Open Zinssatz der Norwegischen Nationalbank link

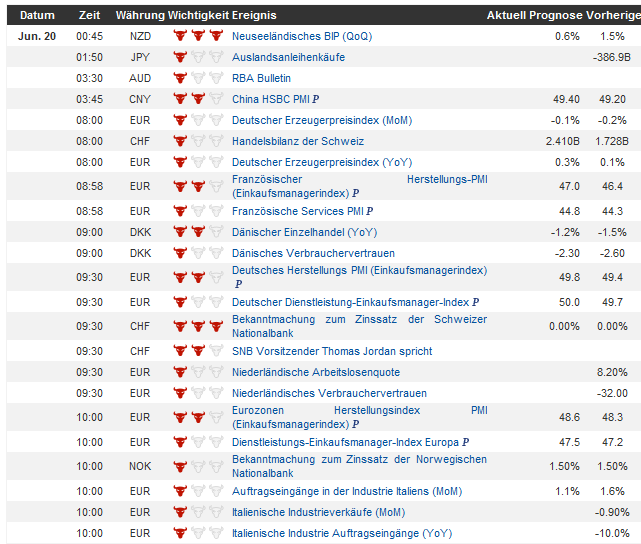[x=359, y=466]
